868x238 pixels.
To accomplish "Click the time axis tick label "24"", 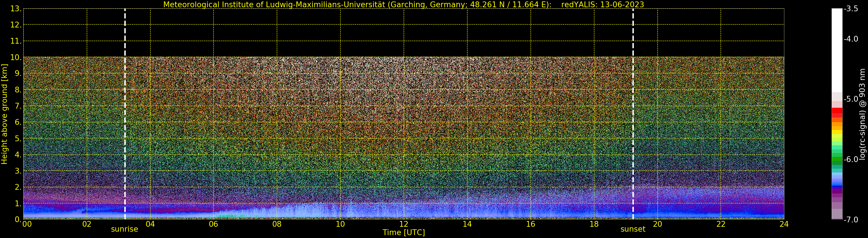I will coord(784,224).
